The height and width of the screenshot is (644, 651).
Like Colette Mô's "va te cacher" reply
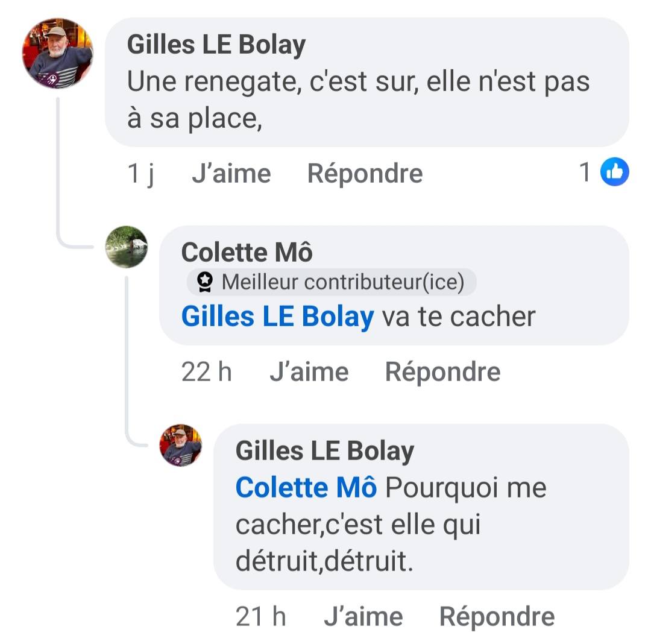309,372
